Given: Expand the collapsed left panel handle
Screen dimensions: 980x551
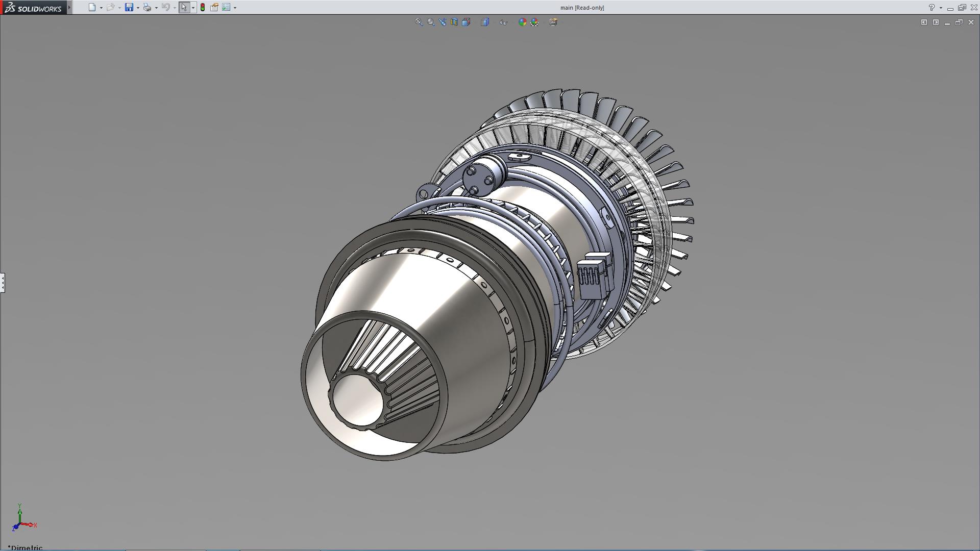Looking at the screenshot, I should 3,282.
